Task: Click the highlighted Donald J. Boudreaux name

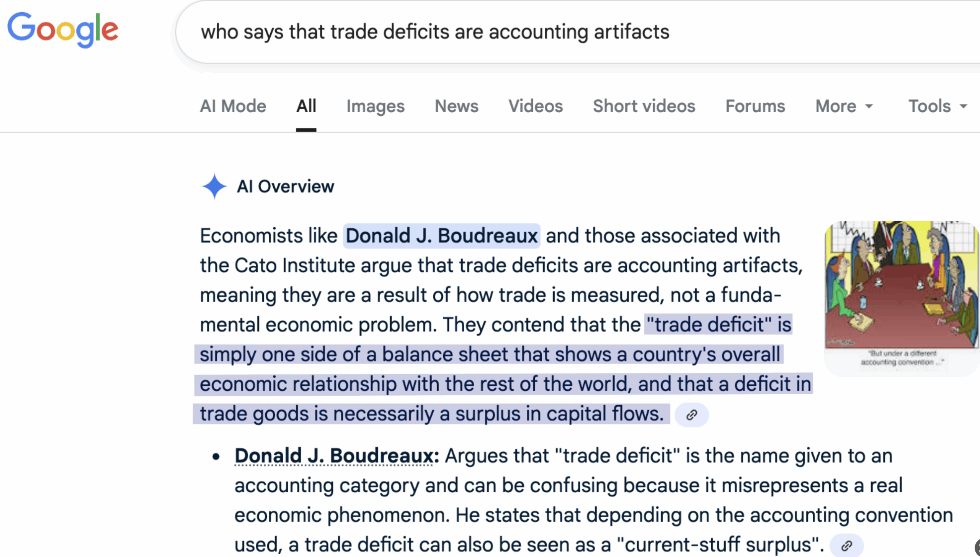Action: pos(441,236)
